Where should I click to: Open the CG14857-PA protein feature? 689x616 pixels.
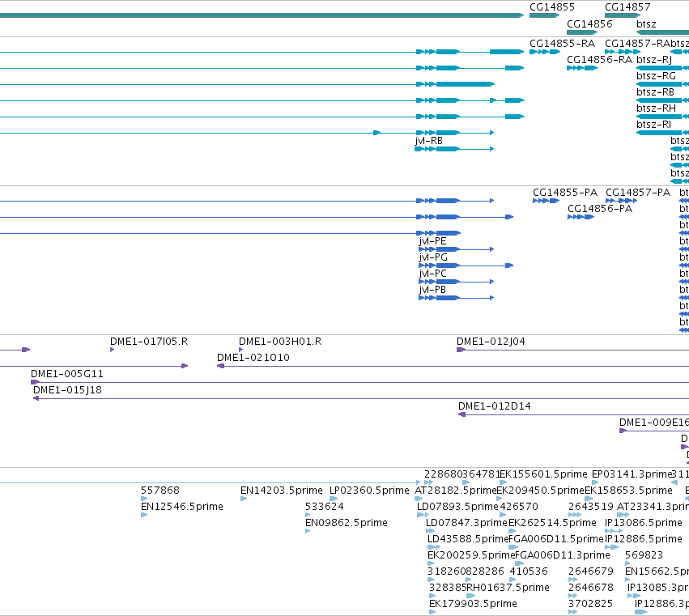(x=621, y=201)
